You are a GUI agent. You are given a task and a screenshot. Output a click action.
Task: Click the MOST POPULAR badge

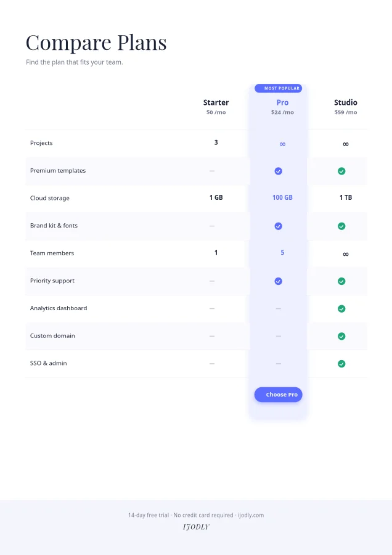(279, 88)
